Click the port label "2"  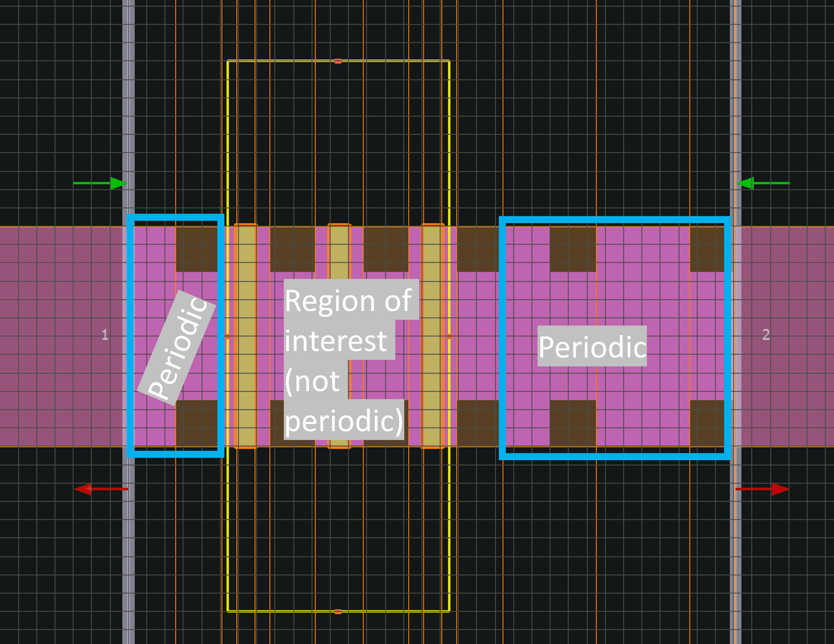point(766,335)
